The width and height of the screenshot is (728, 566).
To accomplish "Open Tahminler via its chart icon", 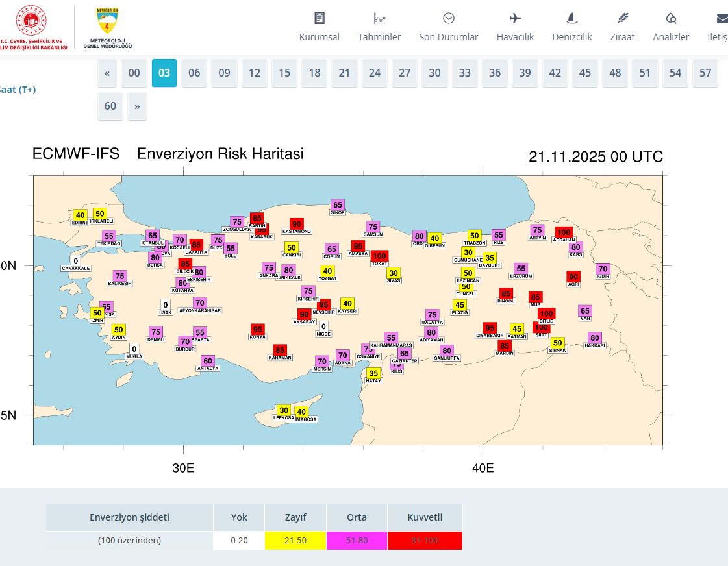I will [x=379, y=18].
